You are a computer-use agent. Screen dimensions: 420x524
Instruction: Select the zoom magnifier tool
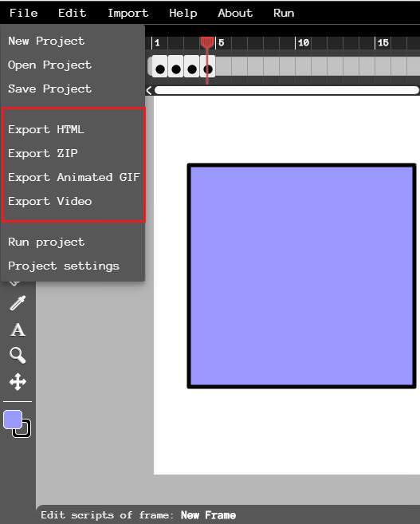point(18,355)
